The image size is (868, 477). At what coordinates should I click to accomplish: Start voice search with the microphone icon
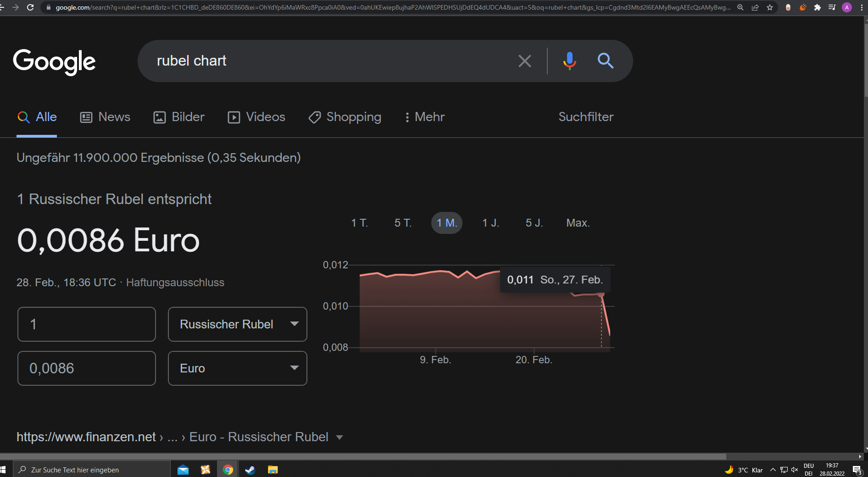coord(570,61)
